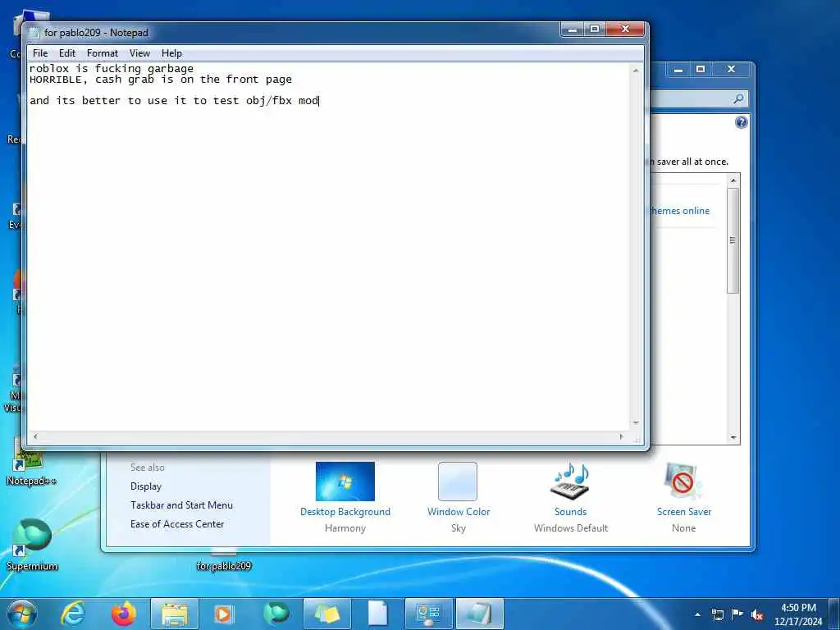Open Ease of Access Center link
840x630 pixels.
[177, 524]
